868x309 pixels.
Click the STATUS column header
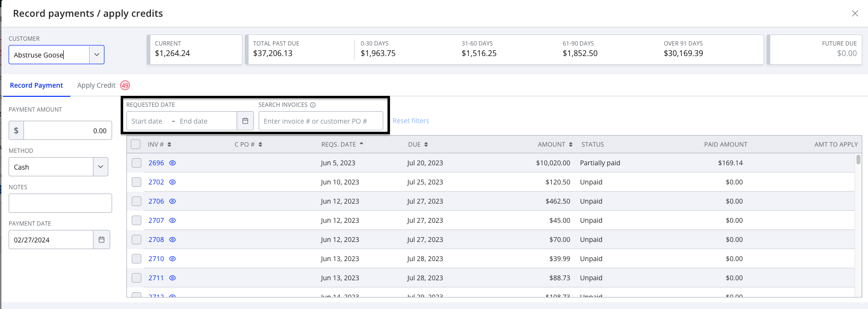[593, 144]
